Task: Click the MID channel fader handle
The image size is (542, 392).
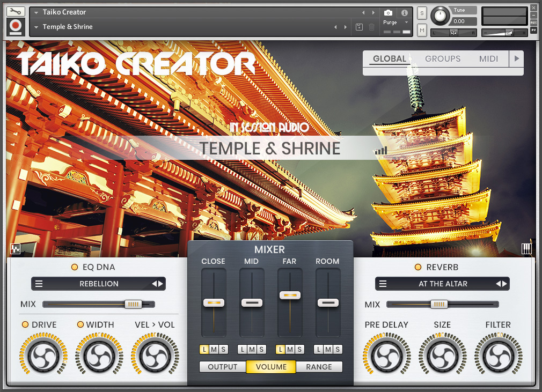Action: point(252,303)
